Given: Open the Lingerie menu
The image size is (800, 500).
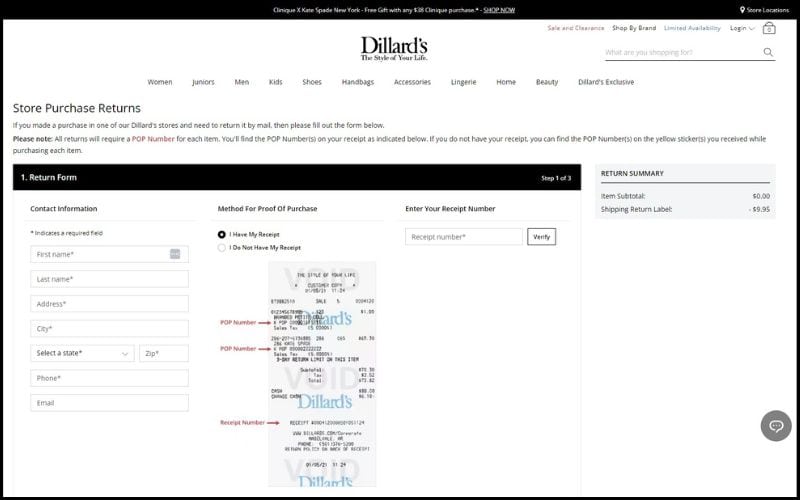Looking at the screenshot, I should (463, 82).
